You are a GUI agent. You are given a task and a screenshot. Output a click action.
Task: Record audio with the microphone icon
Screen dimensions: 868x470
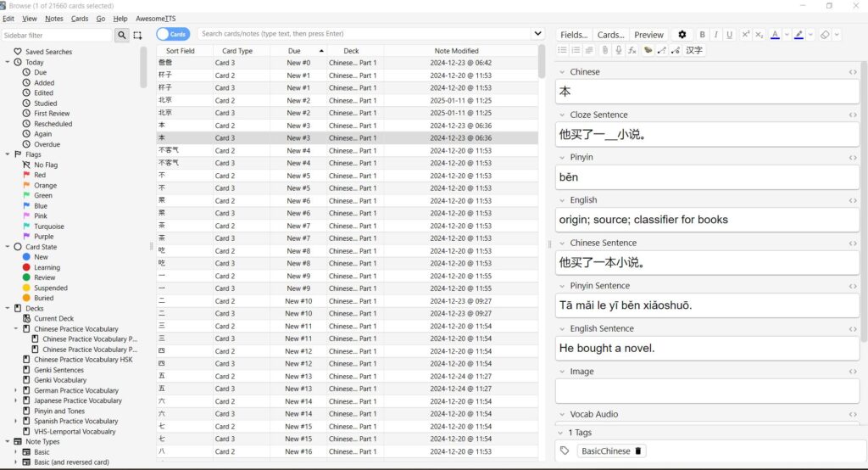pyautogui.click(x=618, y=50)
